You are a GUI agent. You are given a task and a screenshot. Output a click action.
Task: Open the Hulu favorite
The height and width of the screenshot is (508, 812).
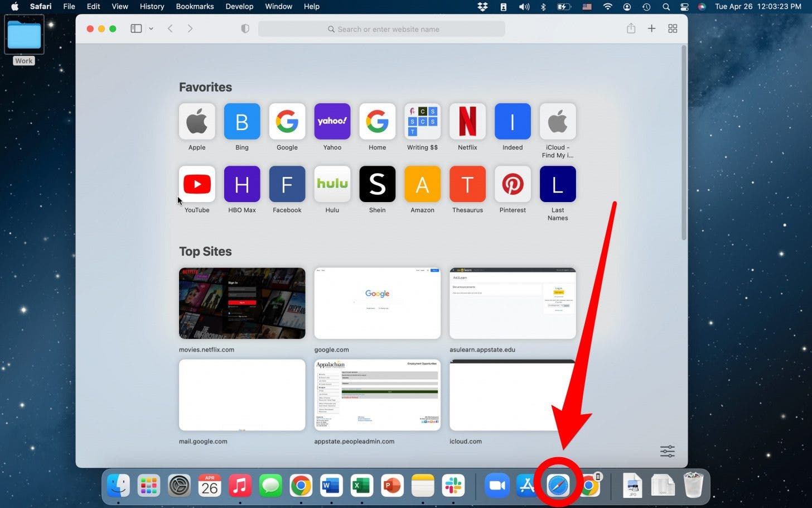point(332,184)
